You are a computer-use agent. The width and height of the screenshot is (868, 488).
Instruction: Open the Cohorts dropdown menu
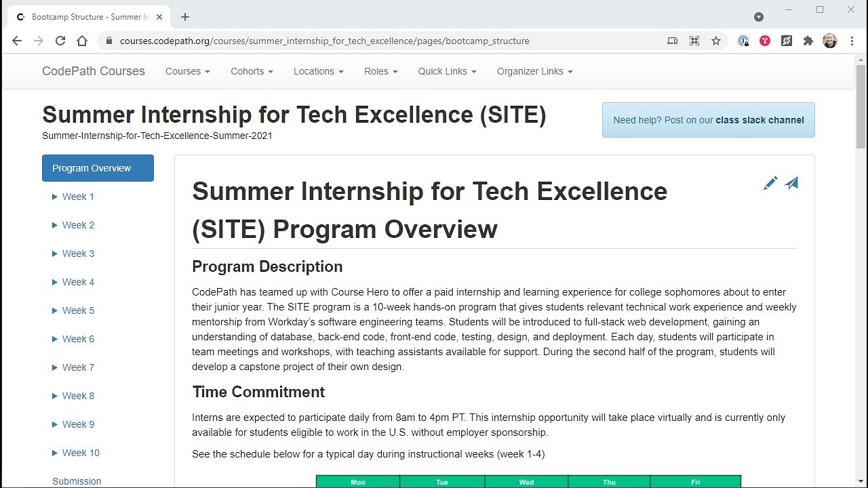click(x=252, y=71)
